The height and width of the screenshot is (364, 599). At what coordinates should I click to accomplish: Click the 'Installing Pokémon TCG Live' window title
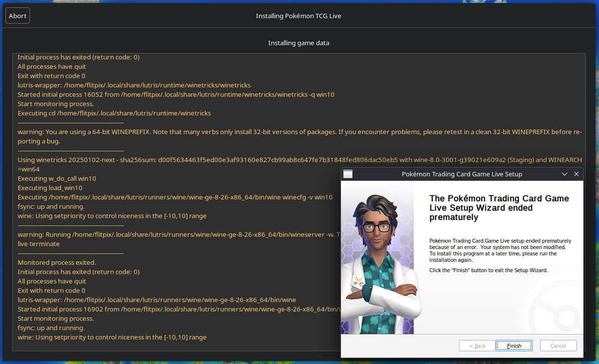299,16
